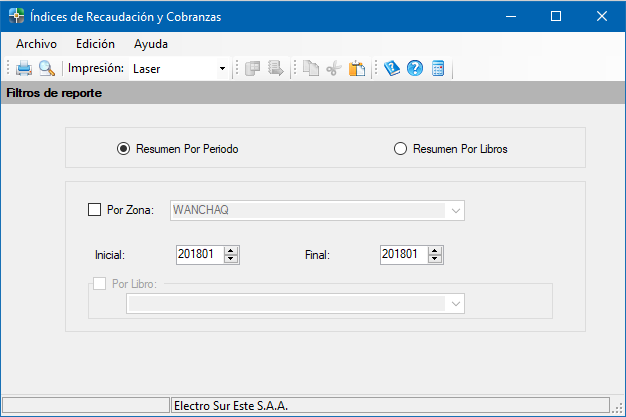Click the paste clipboard icon
This screenshot has height=417, width=626.
pos(357,68)
